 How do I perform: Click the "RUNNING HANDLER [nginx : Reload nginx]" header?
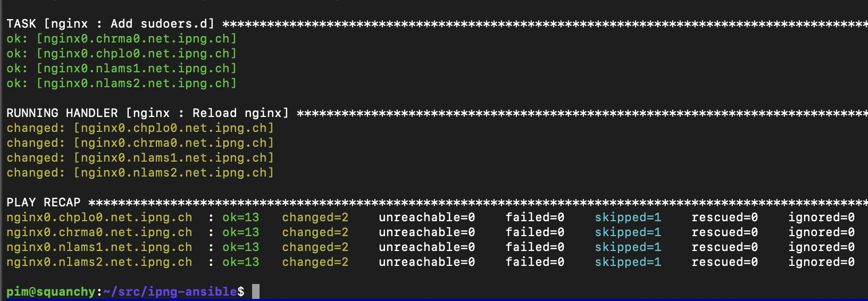tap(147, 113)
